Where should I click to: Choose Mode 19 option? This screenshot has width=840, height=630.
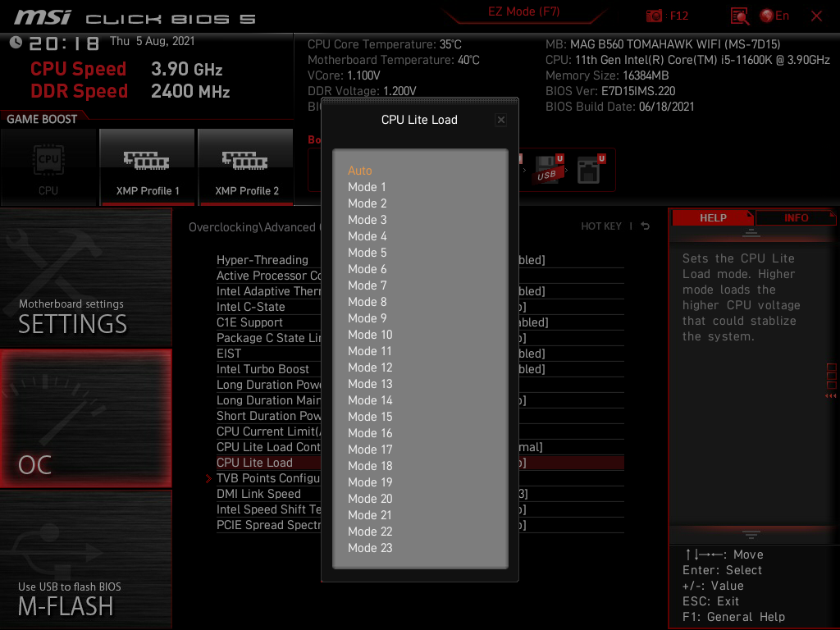370,482
